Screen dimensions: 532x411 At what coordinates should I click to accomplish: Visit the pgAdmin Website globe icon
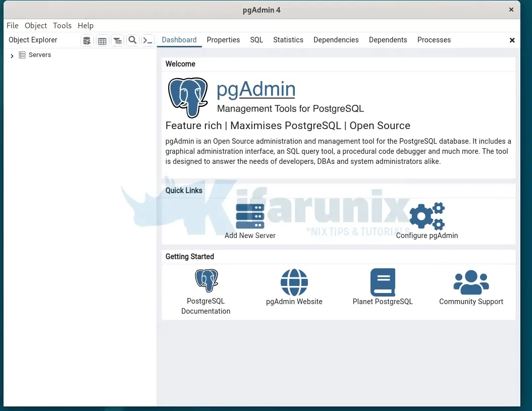tap(294, 282)
